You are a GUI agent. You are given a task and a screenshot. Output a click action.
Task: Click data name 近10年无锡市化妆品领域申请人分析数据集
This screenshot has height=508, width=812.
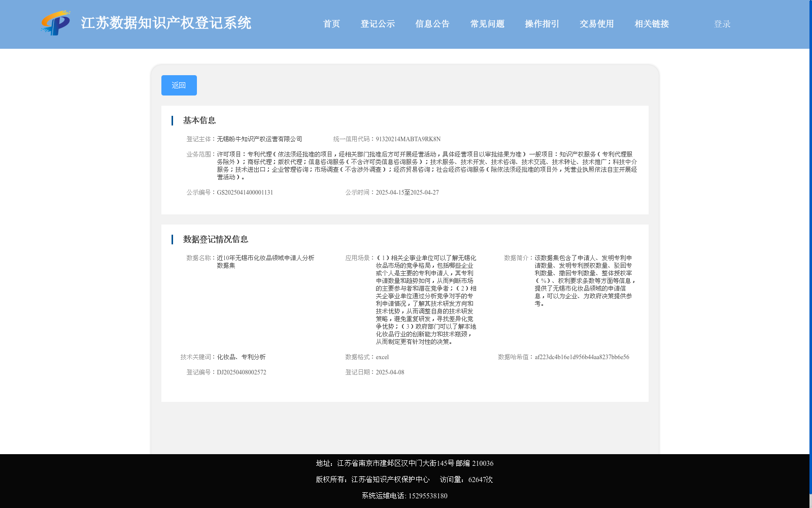click(265, 262)
